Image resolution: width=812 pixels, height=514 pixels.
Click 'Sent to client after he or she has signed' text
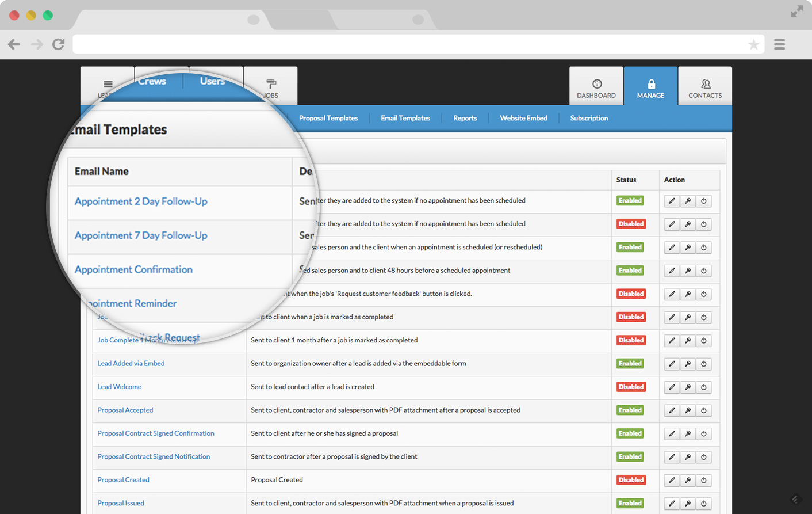coord(324,433)
